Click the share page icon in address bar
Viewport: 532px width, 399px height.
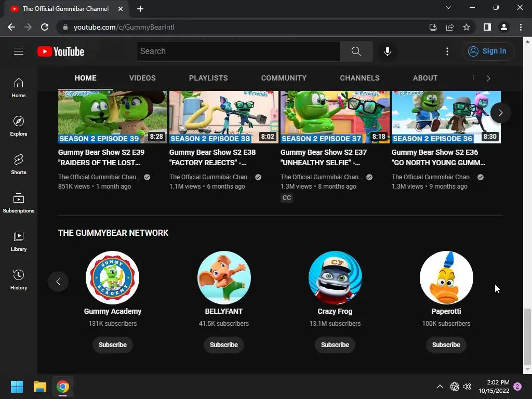[x=450, y=27]
